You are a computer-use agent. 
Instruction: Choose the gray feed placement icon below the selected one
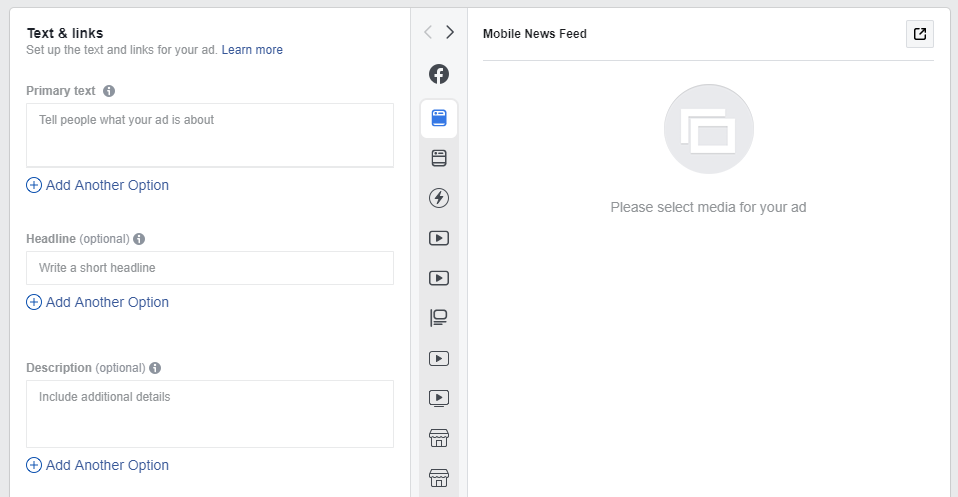[439, 158]
